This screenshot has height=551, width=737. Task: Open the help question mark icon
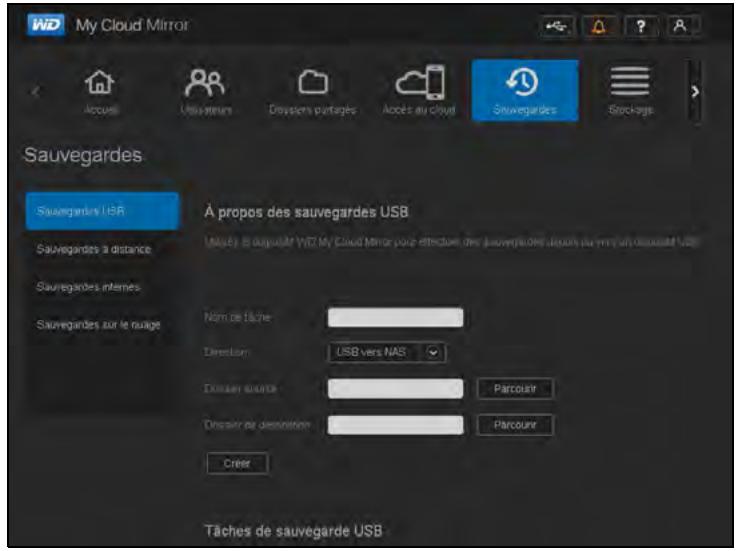(x=640, y=26)
